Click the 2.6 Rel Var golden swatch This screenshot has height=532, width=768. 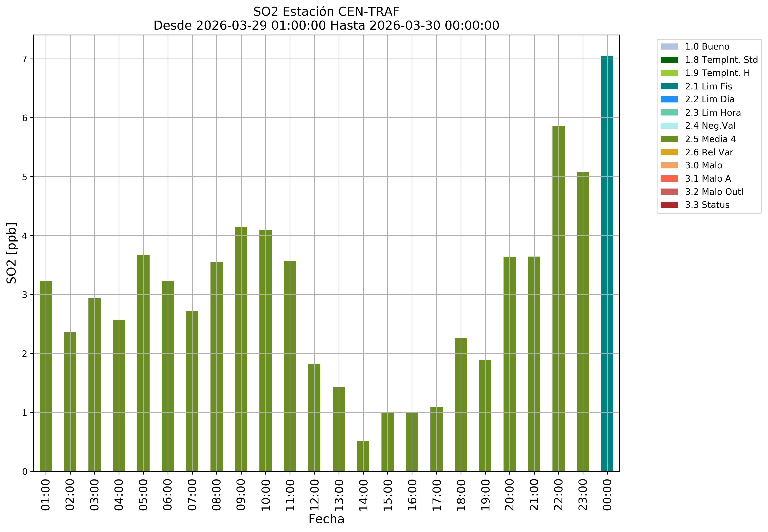coord(669,152)
